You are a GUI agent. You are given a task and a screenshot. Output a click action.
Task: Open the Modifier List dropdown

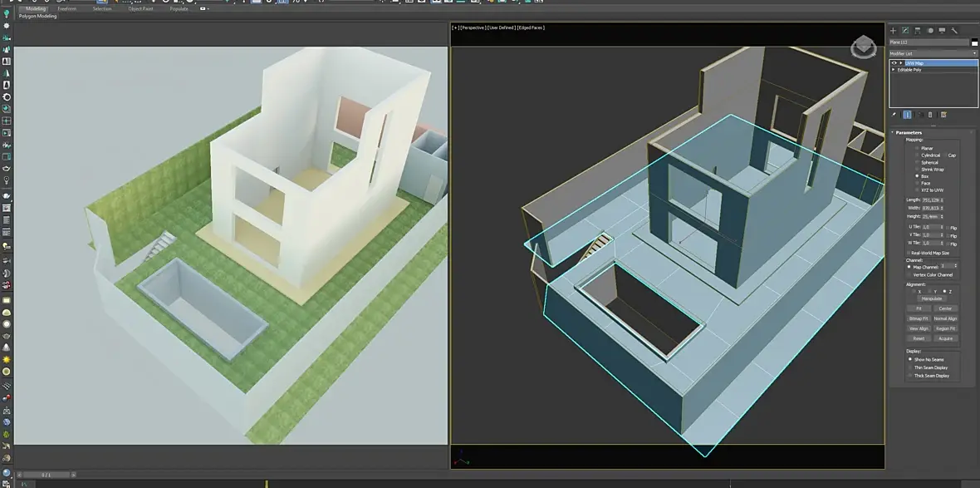click(x=933, y=54)
